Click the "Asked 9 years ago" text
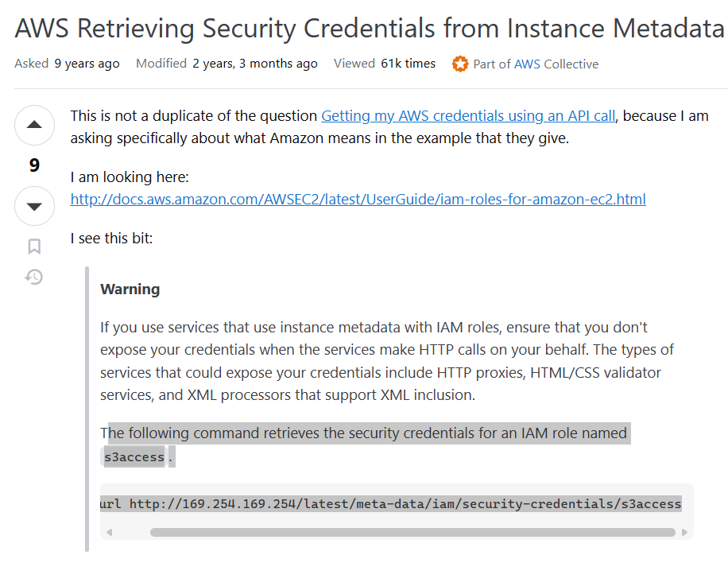The width and height of the screenshot is (728, 563). (67, 64)
